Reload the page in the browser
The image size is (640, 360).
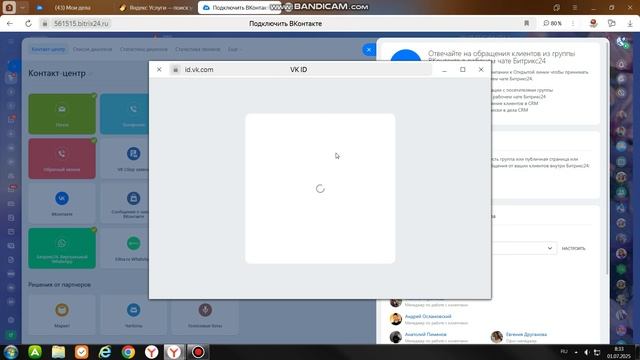[28, 24]
